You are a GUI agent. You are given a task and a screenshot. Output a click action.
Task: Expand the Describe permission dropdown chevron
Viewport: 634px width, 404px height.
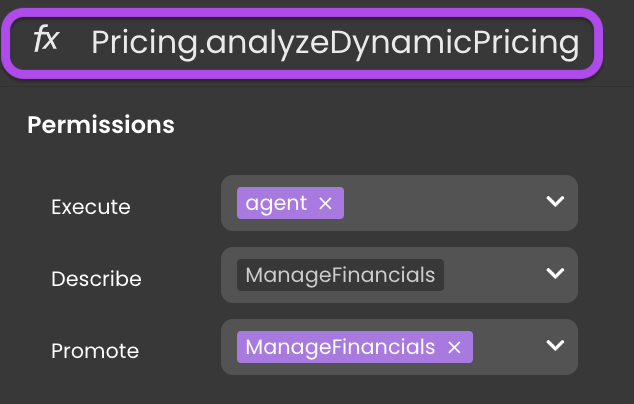555,273
